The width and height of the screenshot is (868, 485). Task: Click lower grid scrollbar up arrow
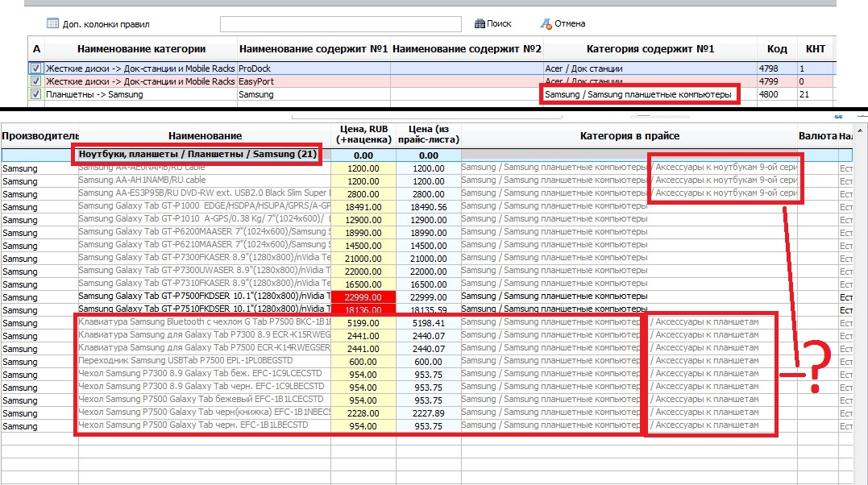(x=860, y=130)
